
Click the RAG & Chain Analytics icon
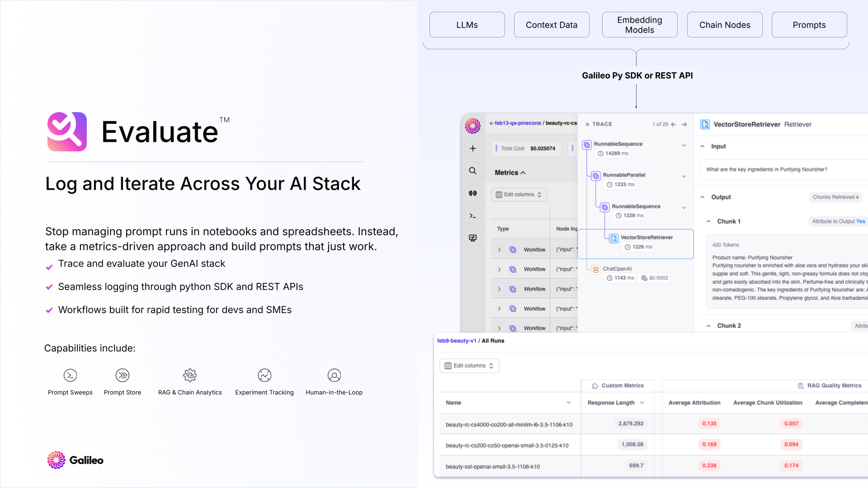pos(190,375)
